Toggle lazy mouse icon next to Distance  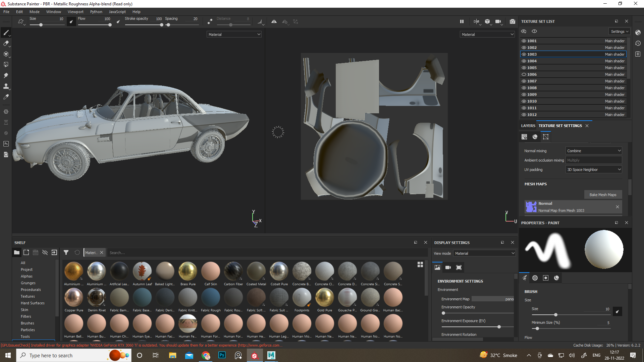click(x=210, y=21)
